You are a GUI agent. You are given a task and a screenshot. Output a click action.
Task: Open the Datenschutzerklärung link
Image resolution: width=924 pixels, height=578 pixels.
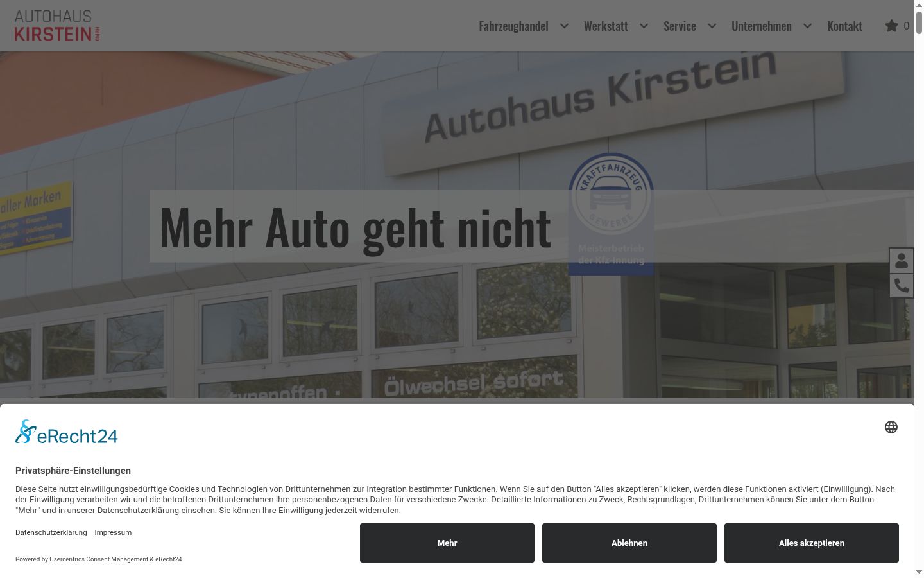[x=51, y=532]
